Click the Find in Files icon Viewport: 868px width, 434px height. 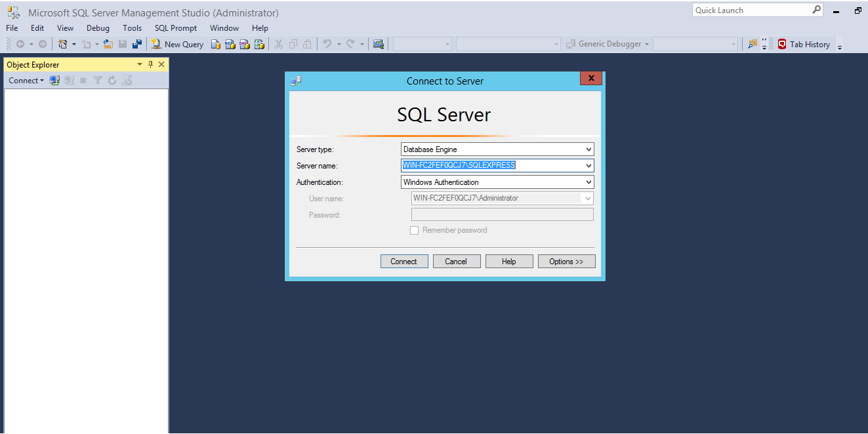(x=752, y=45)
